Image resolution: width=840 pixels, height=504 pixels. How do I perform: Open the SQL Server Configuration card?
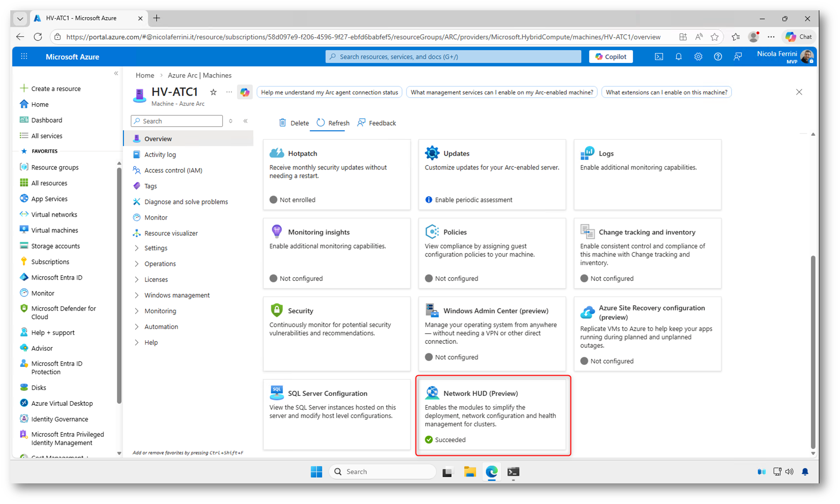(337, 414)
